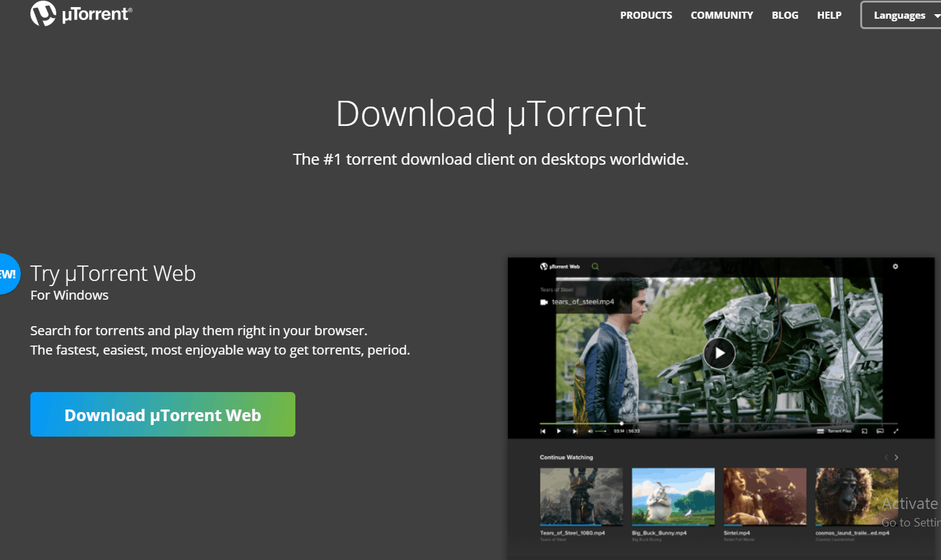
Task: Click the 'For Windows' subtitle text
Action: pos(69,295)
